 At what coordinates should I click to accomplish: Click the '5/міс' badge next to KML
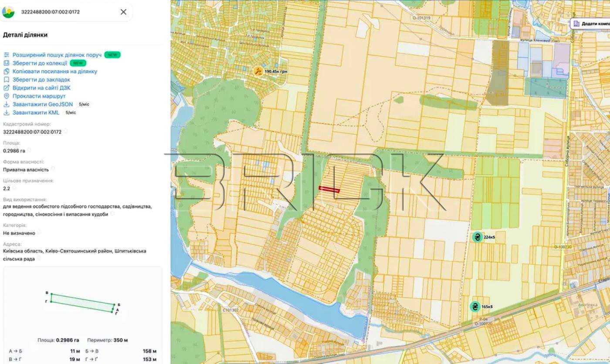click(71, 113)
